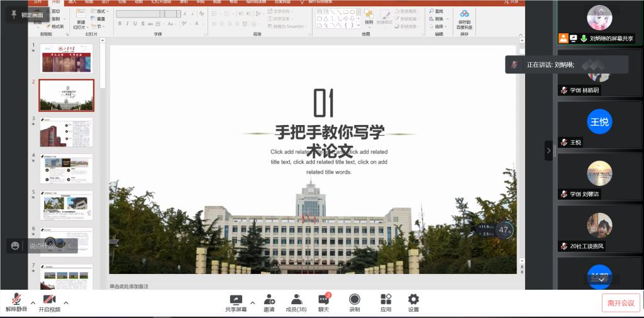Toggle the 锁定画面 pin screen control
Image resolution: width=644 pixels, height=318 pixels.
click(28, 14)
